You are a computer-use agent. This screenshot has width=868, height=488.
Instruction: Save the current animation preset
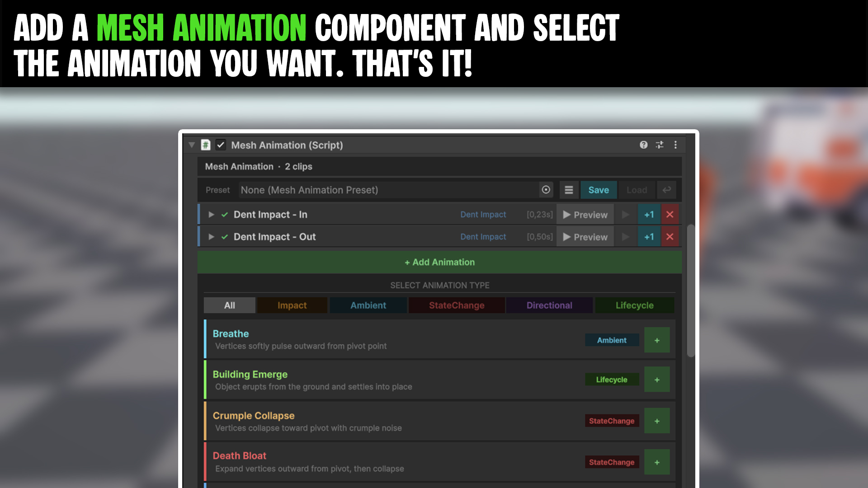pos(598,190)
